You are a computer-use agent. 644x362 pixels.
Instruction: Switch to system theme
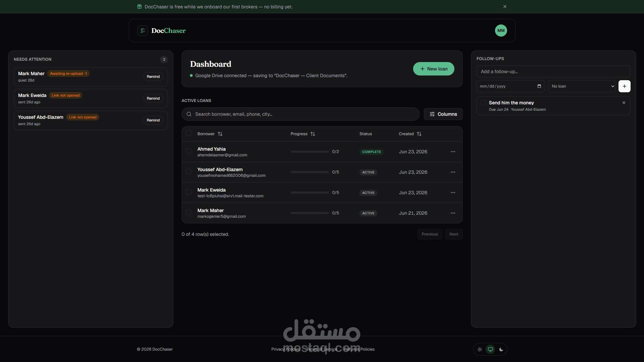490,349
